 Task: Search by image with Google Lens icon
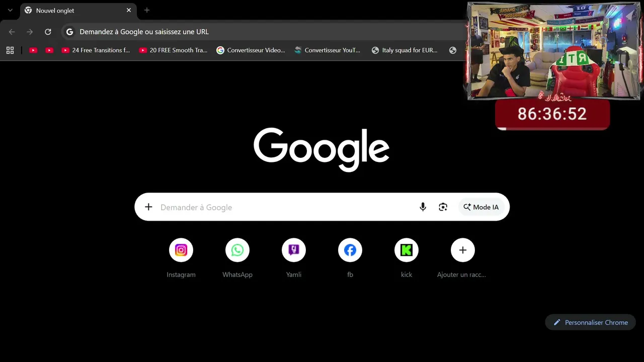click(x=443, y=207)
